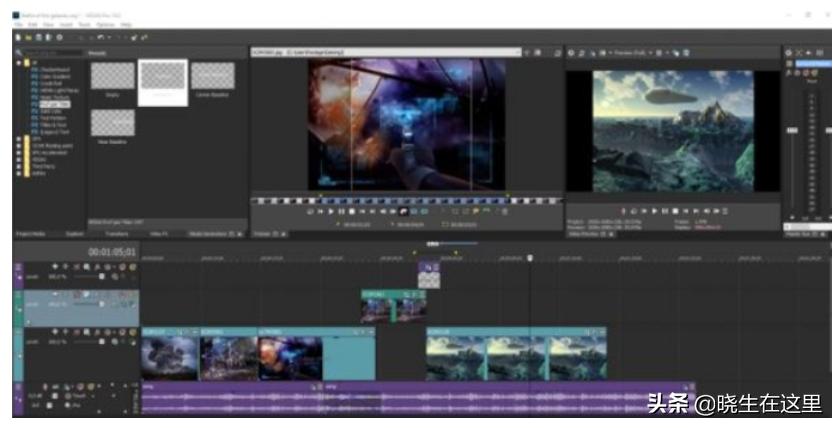Toggle Solo on the third video track
Image resolution: width=836 pixels, height=428 pixels.
[131, 333]
